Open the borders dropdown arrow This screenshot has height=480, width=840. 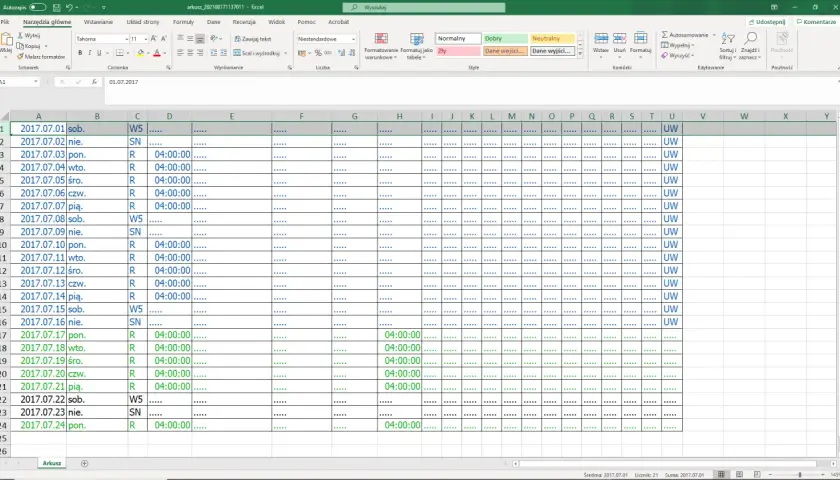(x=129, y=53)
